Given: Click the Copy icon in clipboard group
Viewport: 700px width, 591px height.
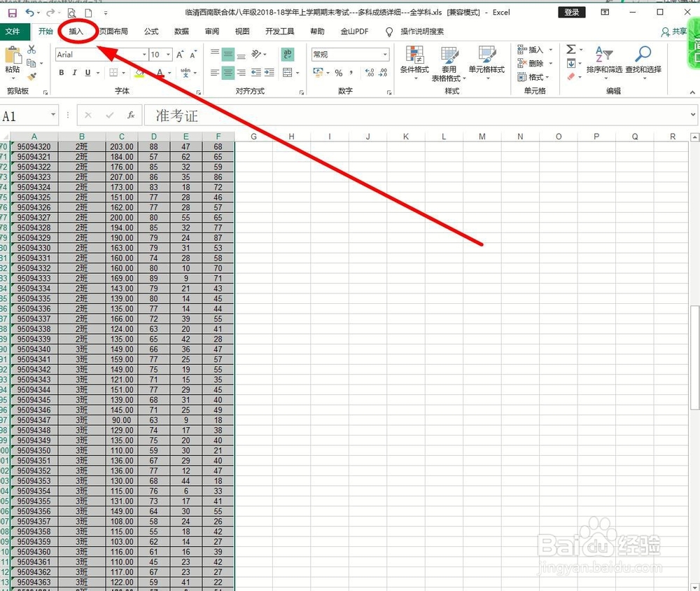Looking at the screenshot, I should pyautogui.click(x=31, y=63).
